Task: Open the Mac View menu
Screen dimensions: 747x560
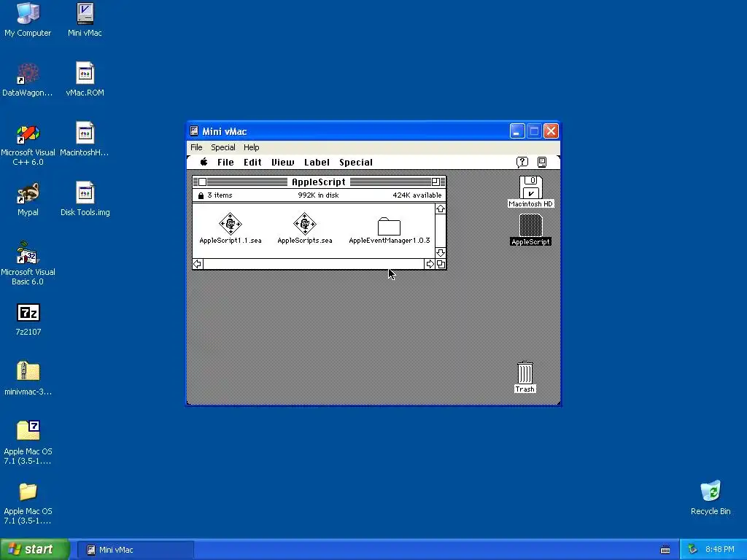Action: pyautogui.click(x=282, y=163)
